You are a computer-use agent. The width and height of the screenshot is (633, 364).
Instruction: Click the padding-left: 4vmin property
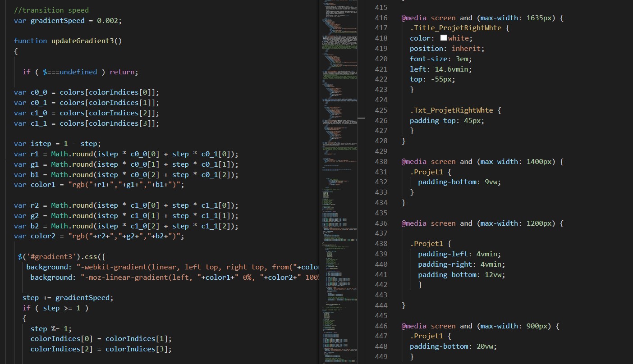(x=459, y=254)
